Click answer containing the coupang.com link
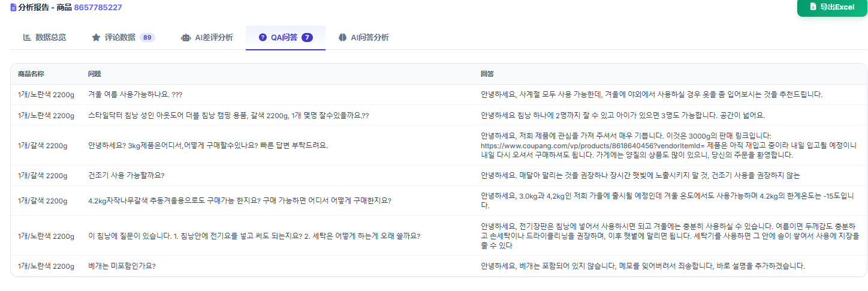 [669, 145]
